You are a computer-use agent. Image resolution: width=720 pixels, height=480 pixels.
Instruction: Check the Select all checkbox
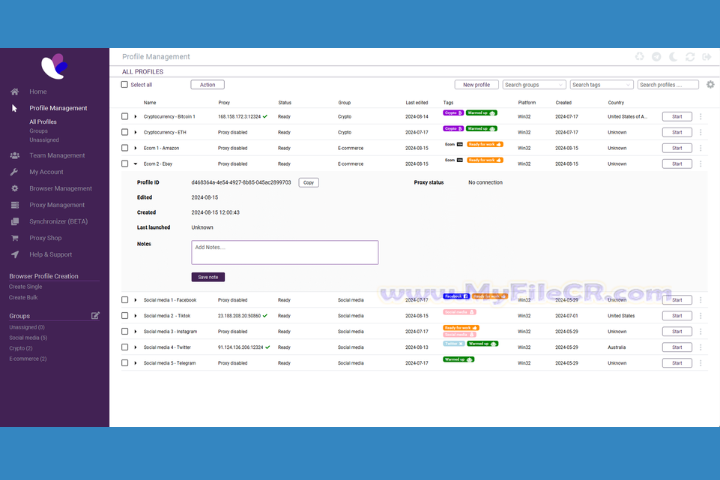pos(124,85)
